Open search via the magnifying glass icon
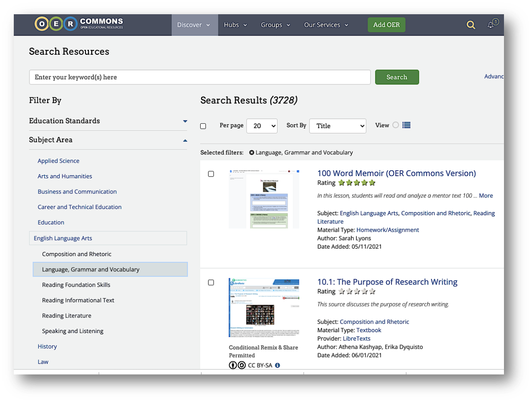The width and height of the screenshot is (532, 402). 471,25
